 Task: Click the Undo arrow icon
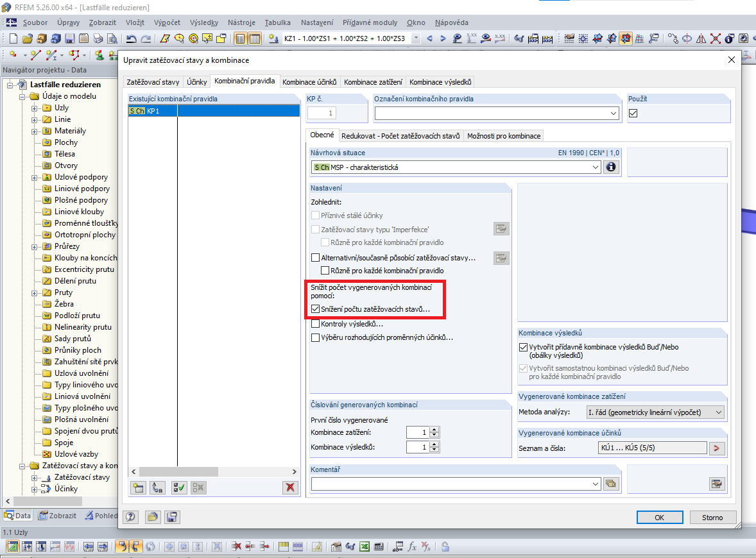coord(131,38)
